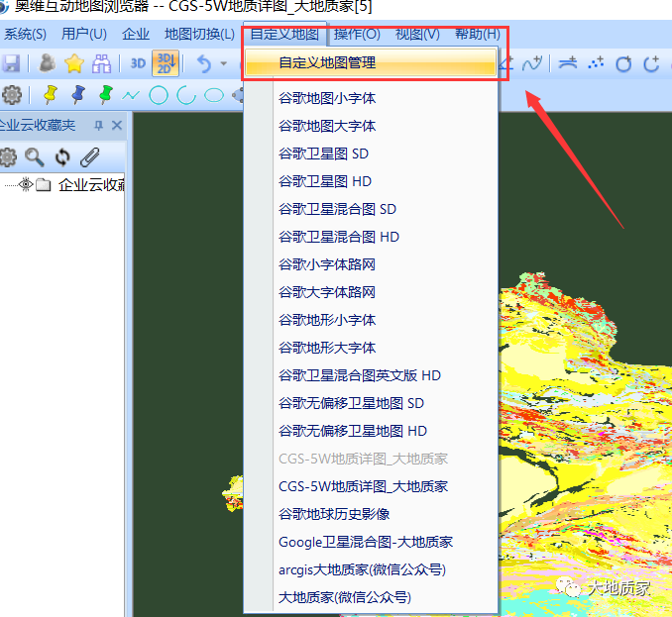The height and width of the screenshot is (617, 672).
Task: Expand the undo dropdown arrow
Action: coord(223,63)
